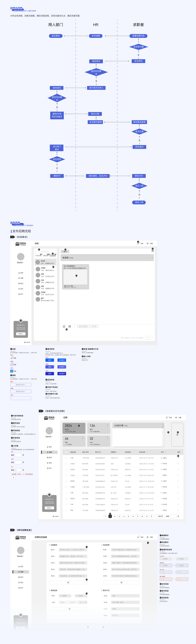Click the bell notification icon on 消息 screen
The image size is (196, 644).
pyautogui.click(x=138, y=243)
